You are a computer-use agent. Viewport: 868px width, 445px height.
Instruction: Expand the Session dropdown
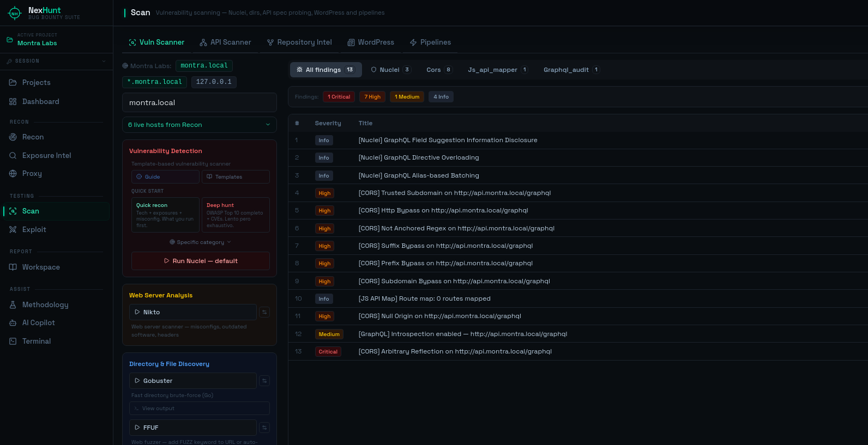[x=56, y=61]
